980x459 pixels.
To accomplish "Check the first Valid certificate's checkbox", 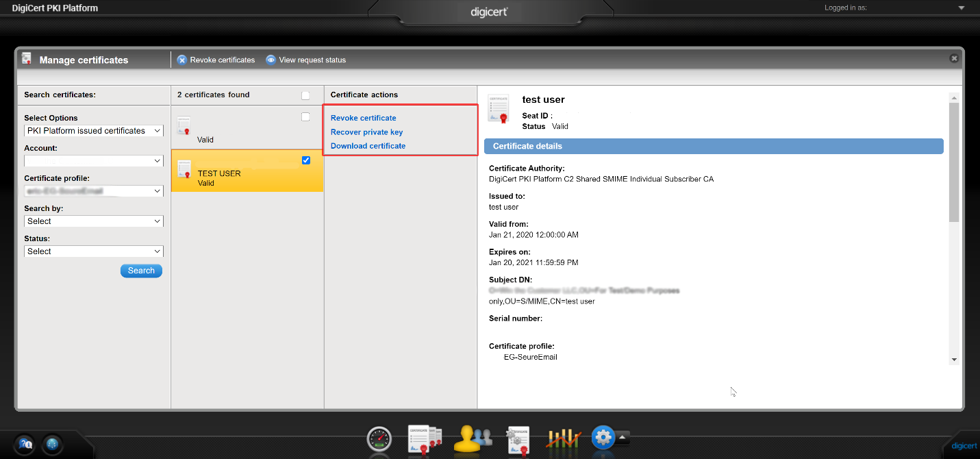I will pos(305,117).
